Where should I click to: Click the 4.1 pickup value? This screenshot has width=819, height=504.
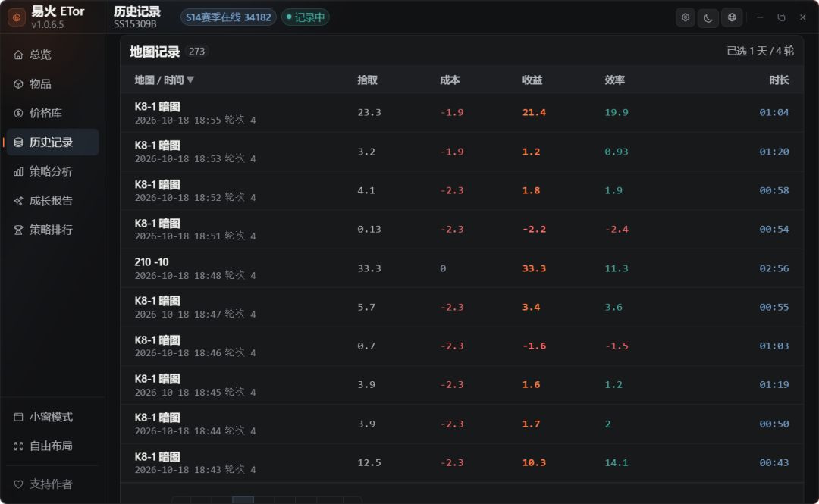coord(366,190)
